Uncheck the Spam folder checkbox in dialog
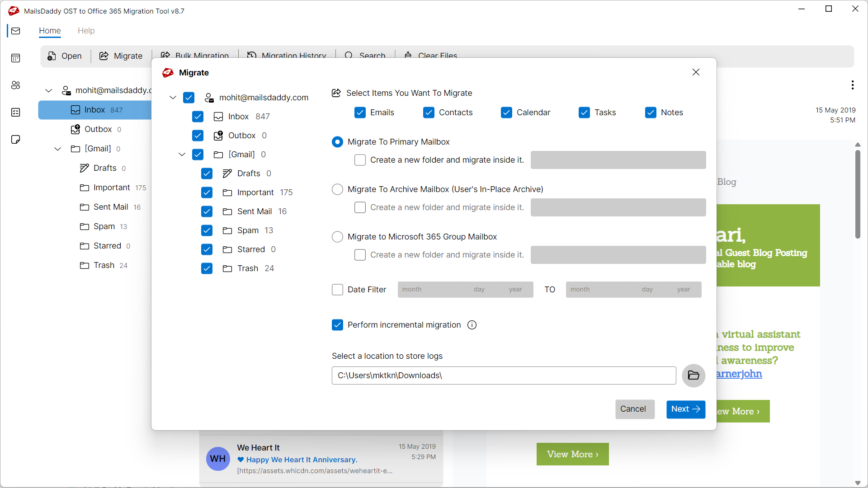 [207, 230]
